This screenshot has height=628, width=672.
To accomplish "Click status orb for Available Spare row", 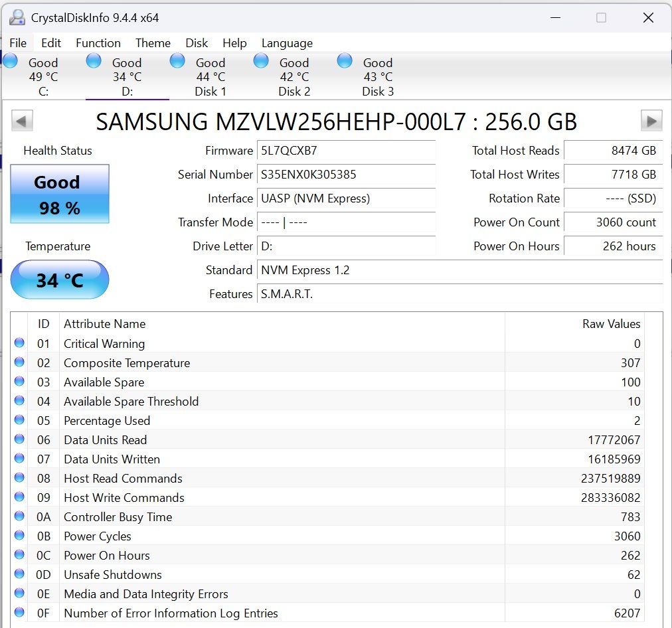I will click(19, 381).
